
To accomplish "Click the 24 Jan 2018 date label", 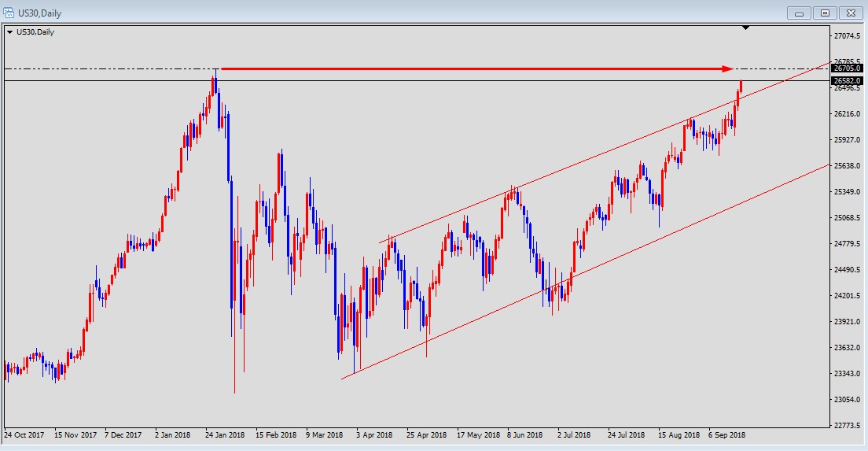I will point(225,435).
